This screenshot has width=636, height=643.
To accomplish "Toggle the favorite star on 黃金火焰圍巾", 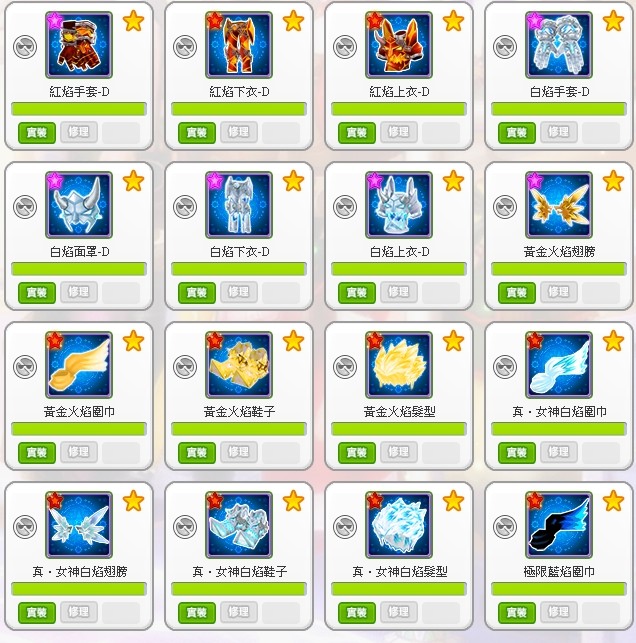I will pos(133,341).
